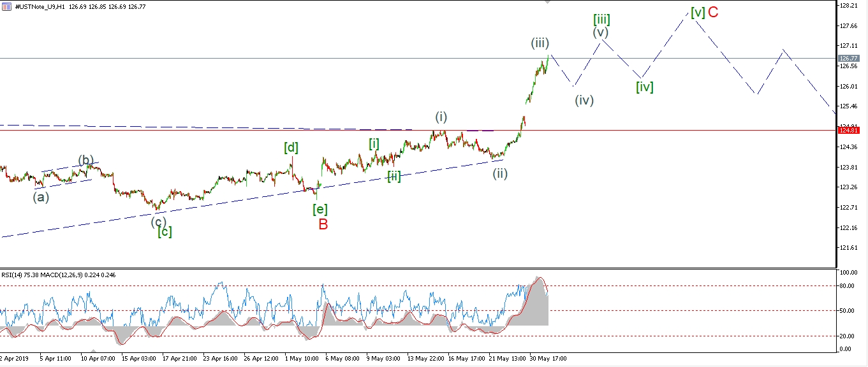Select the gray '(a)' wave label
868x367 pixels.
(41, 197)
